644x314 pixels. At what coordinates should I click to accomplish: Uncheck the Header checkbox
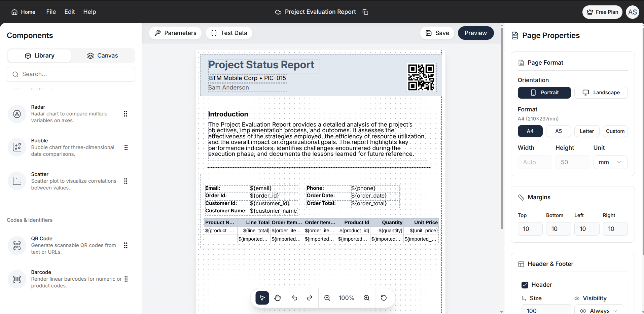525,285
